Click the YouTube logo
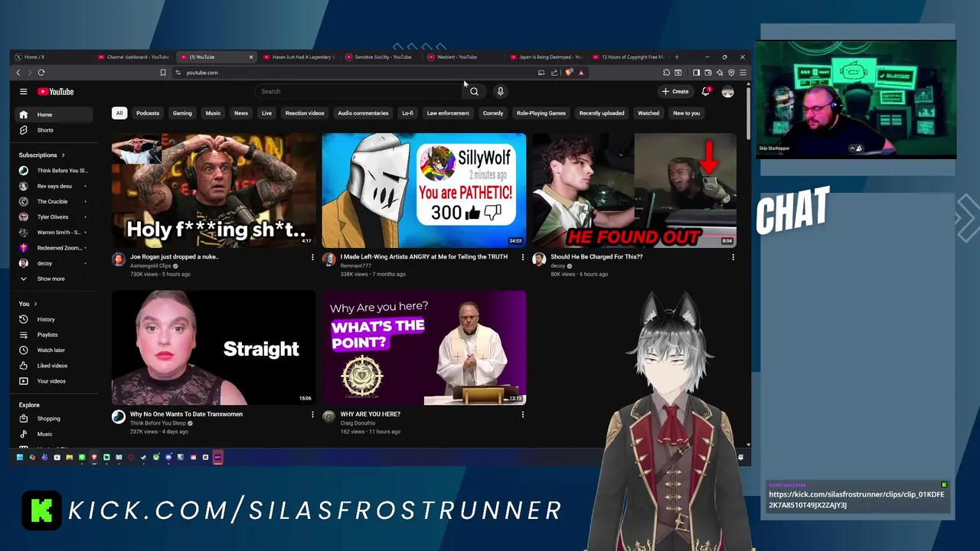Screen dimensions: 980x551 56,92
